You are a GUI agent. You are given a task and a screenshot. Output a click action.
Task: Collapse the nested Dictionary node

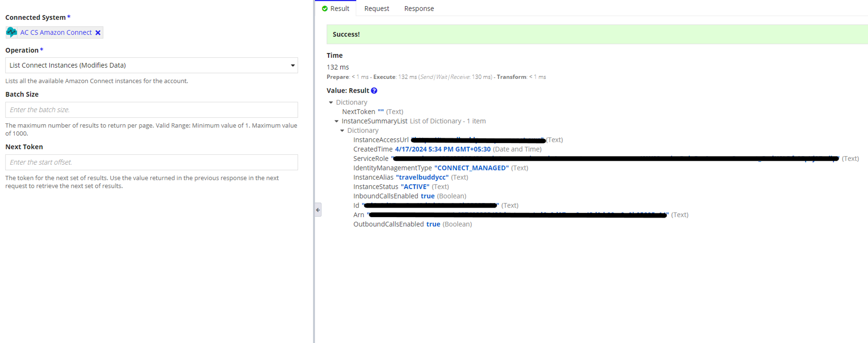click(342, 131)
